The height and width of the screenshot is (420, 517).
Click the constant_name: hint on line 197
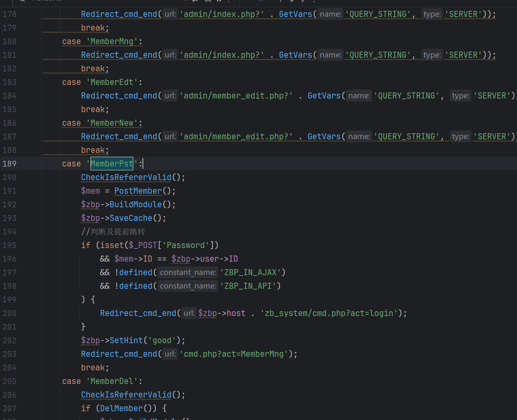[188, 273]
